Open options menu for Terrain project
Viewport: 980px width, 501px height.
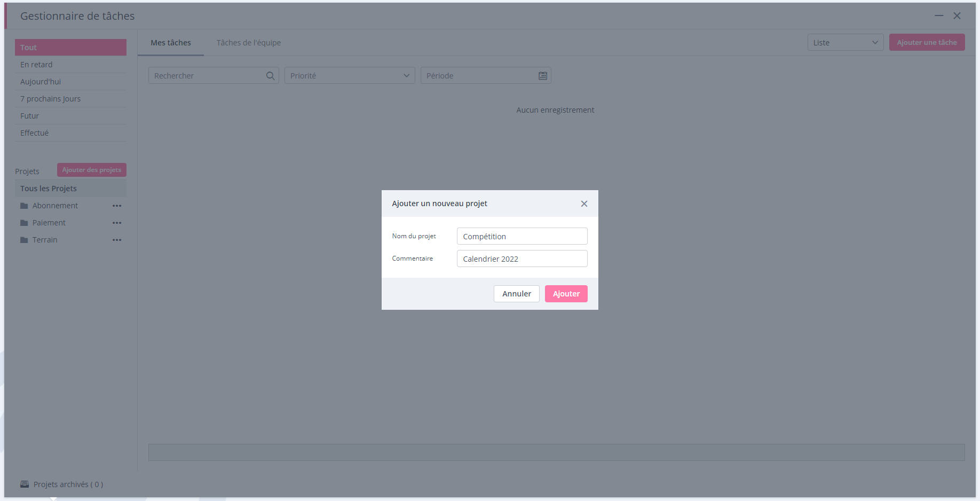(117, 240)
